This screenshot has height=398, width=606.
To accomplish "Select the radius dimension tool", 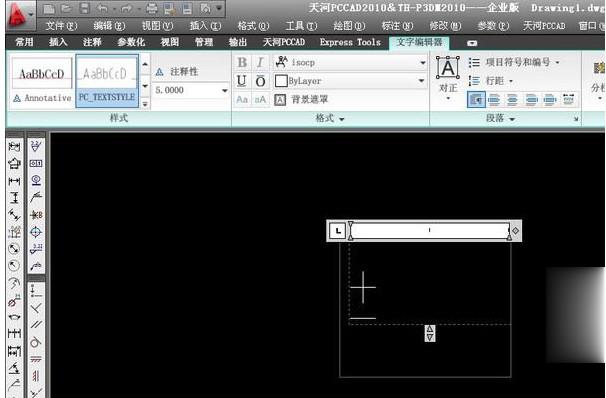I will point(14,266).
